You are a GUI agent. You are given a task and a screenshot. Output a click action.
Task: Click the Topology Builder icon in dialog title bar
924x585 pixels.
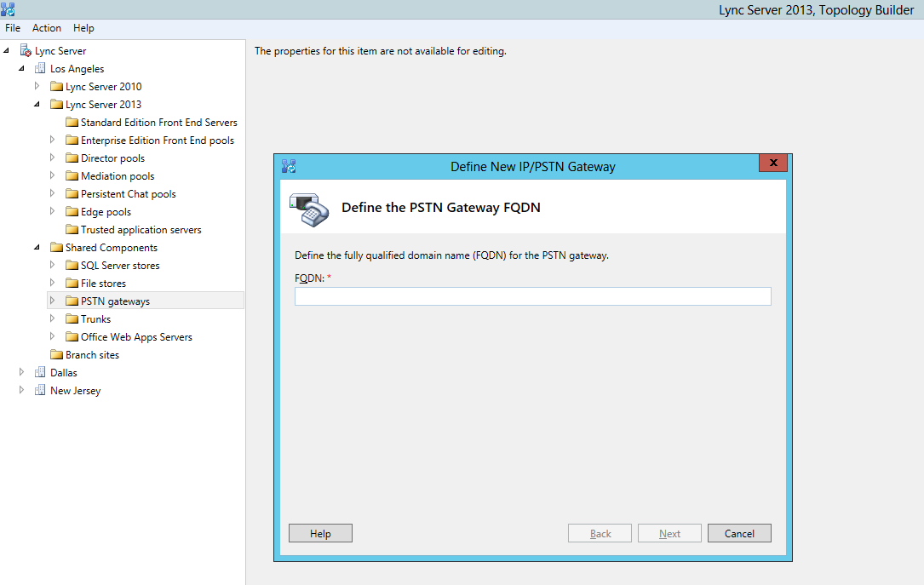[x=289, y=166]
